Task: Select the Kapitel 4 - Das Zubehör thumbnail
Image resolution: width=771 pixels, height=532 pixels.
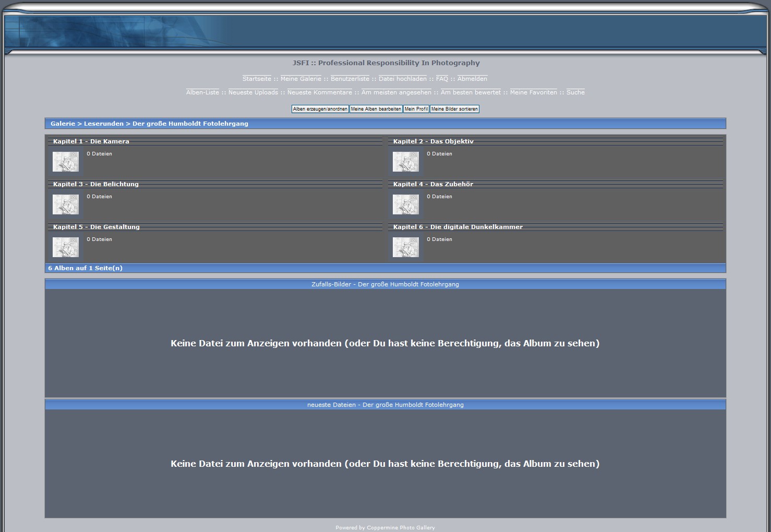Action: pyautogui.click(x=405, y=204)
